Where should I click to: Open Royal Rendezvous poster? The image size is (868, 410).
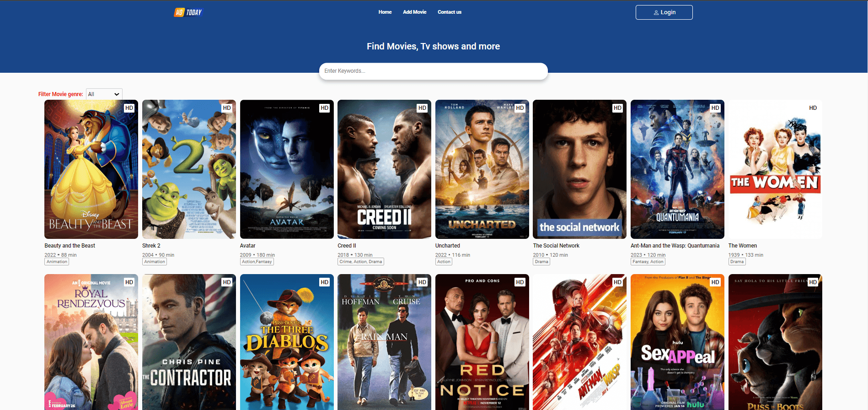91,342
